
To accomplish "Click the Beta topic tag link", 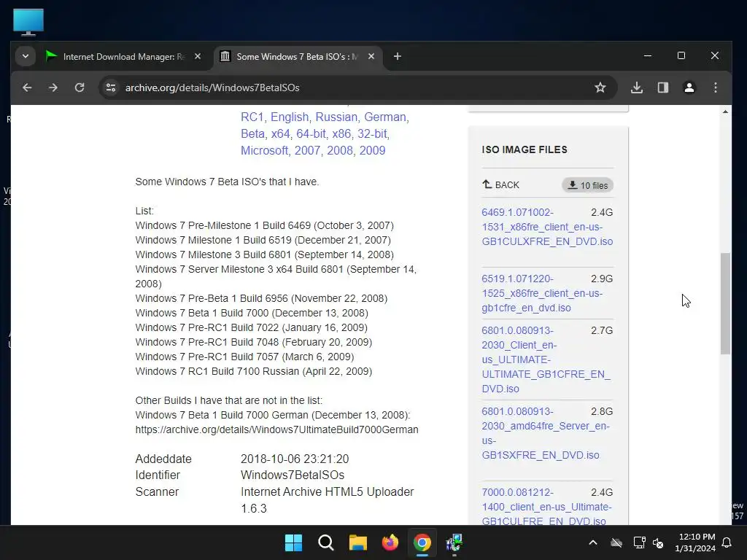I will [x=252, y=133].
